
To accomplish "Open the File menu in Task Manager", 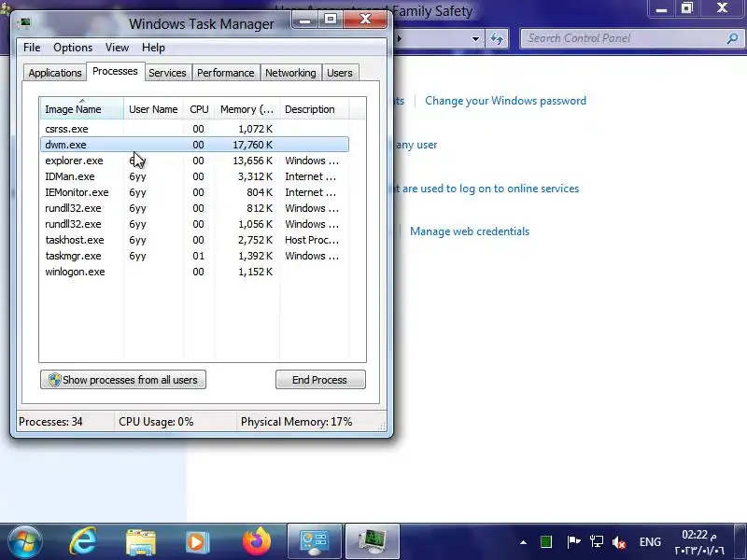I will [x=32, y=48].
